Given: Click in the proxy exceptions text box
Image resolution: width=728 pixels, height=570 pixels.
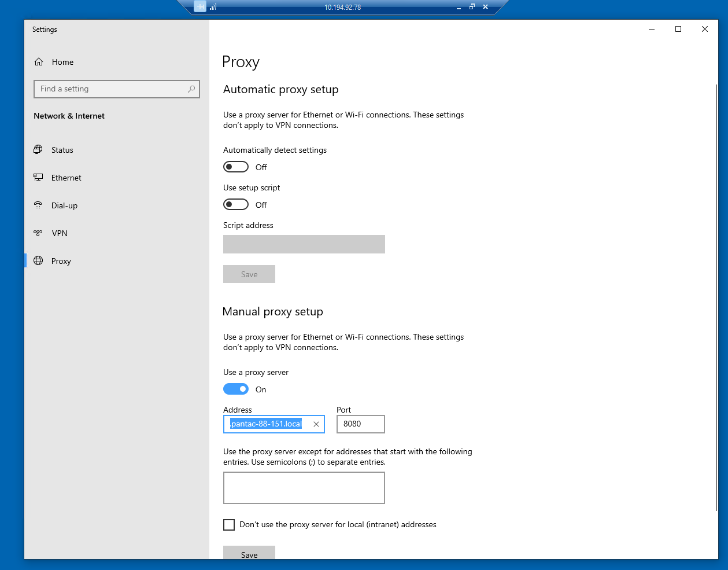Looking at the screenshot, I should click(x=304, y=488).
